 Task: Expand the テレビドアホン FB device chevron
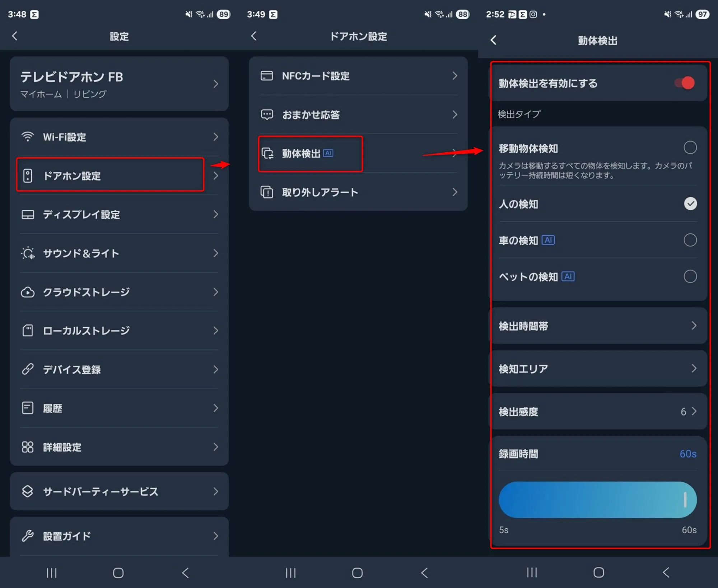(x=215, y=84)
